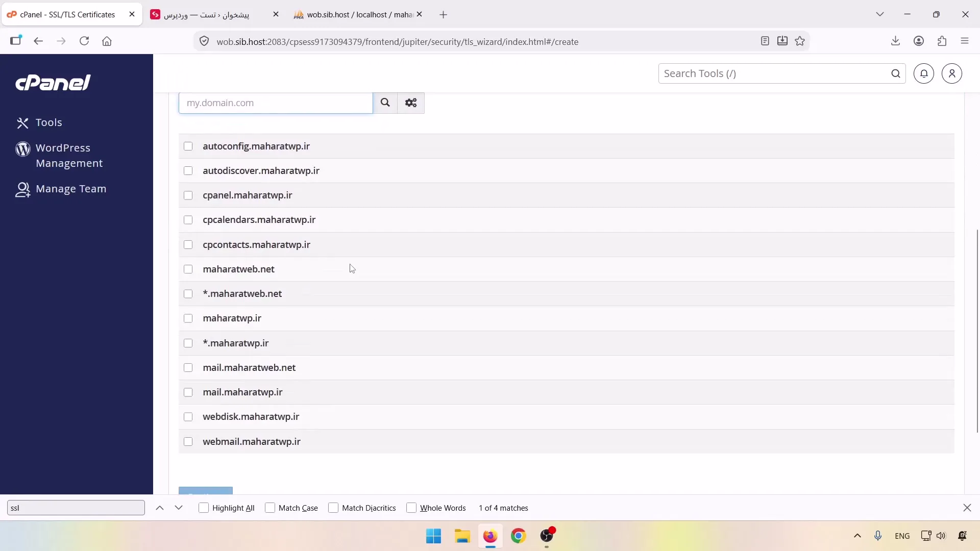
Task: Open Google Chrome from the taskbar
Action: coord(519,536)
